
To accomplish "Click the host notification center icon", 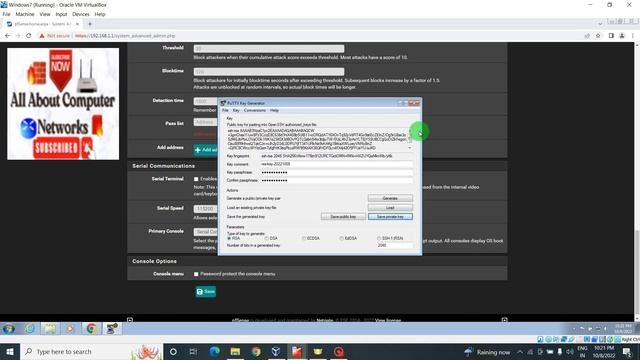I will coord(627,352).
